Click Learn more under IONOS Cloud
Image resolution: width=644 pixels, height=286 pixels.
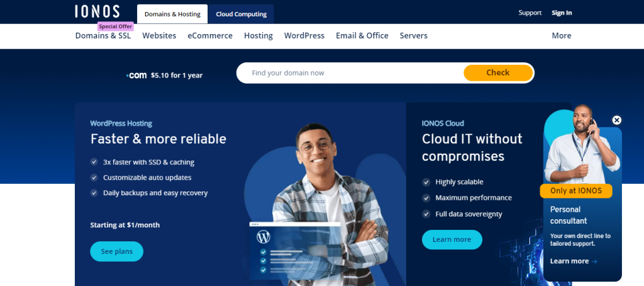452,239
